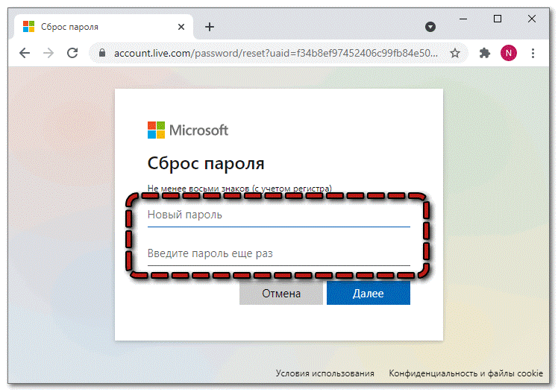Close the browser window
This screenshot has width=558, height=392.
pyautogui.click(x=532, y=19)
